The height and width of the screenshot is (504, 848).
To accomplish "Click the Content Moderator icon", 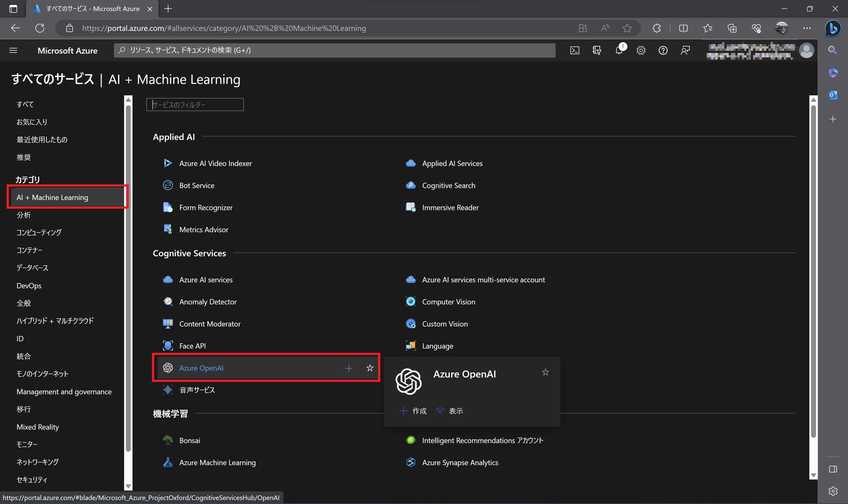I will point(168,324).
